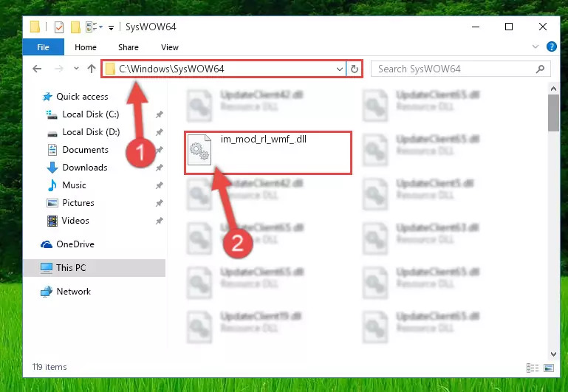
Task: Click the search magnifier icon
Action: [540, 69]
